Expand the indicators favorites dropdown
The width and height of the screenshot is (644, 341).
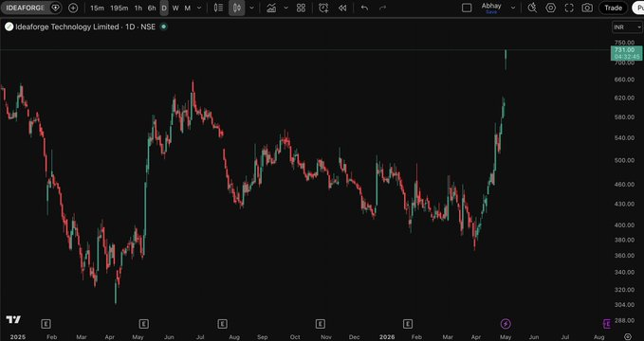click(285, 8)
